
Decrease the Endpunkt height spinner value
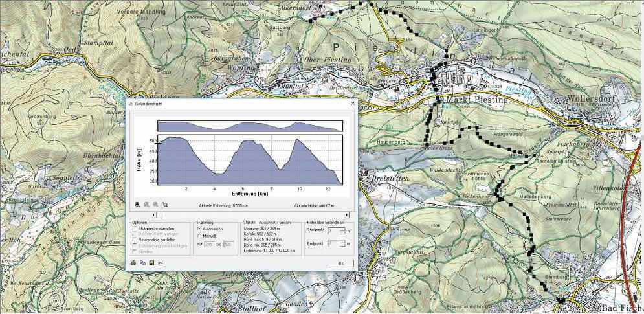point(342,245)
